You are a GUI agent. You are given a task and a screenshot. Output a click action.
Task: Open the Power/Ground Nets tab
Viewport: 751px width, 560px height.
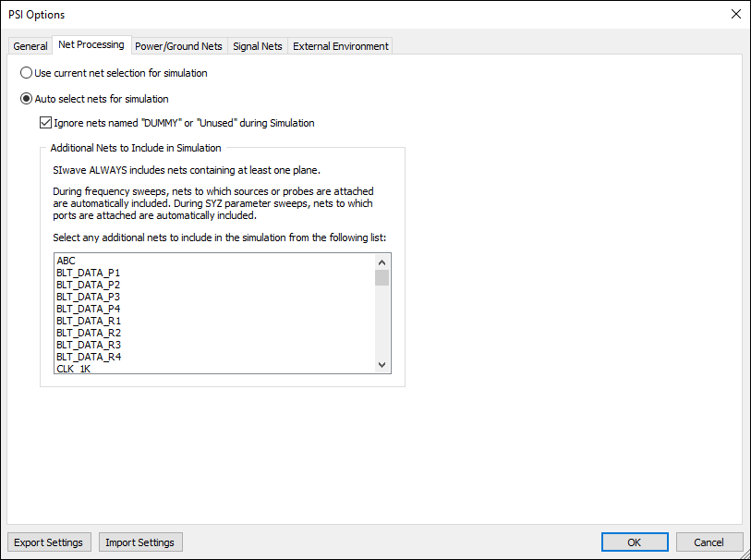coord(178,45)
